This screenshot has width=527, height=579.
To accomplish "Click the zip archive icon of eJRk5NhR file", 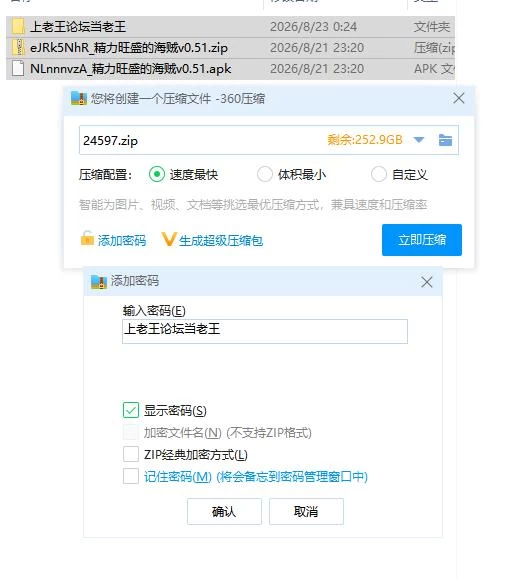I will 18,48.
